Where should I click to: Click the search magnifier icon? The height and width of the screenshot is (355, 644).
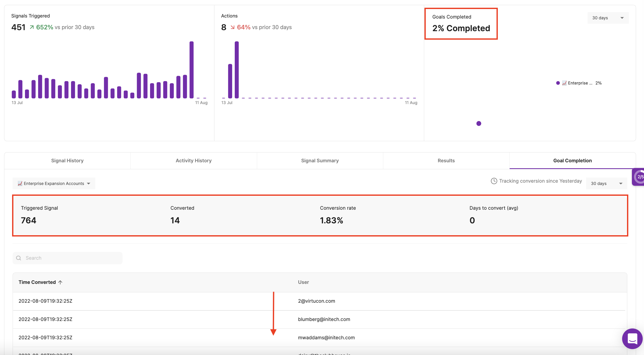(x=19, y=258)
